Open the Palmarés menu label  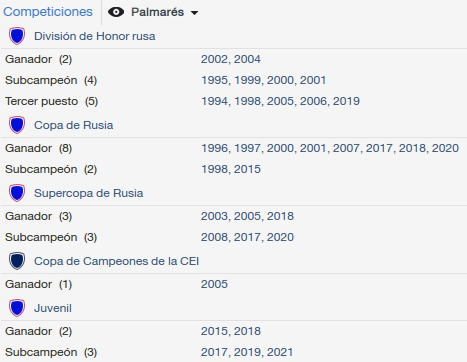coord(157,12)
